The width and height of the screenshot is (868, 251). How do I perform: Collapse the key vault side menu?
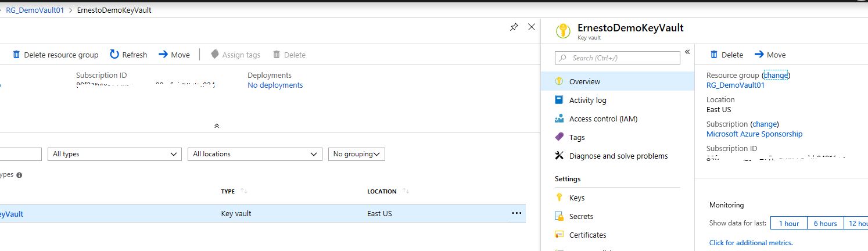click(687, 52)
